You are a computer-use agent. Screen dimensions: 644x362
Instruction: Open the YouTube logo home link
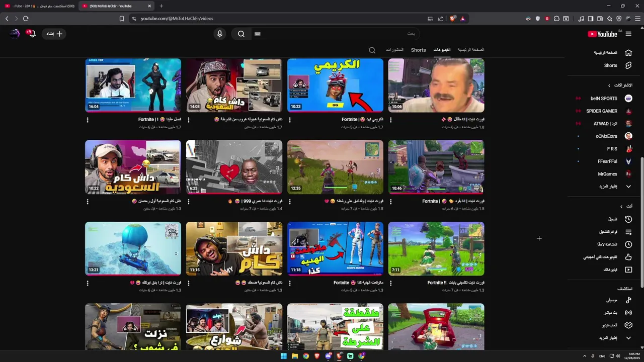(603, 34)
